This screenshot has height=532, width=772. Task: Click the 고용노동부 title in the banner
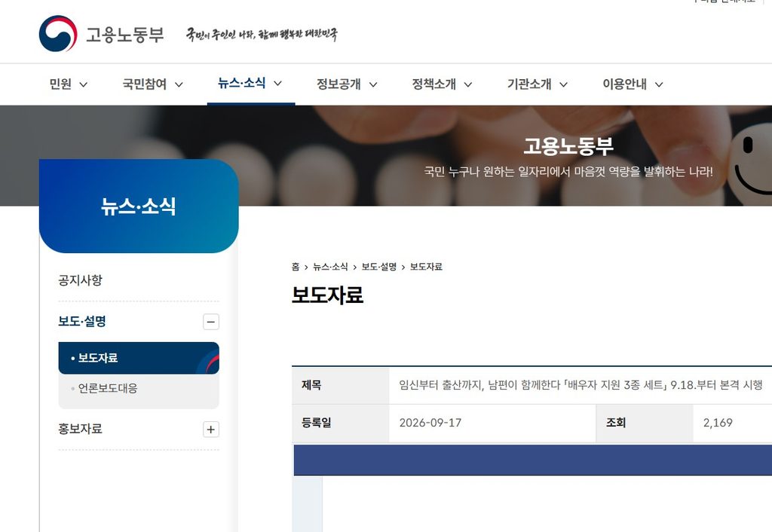[x=568, y=146]
